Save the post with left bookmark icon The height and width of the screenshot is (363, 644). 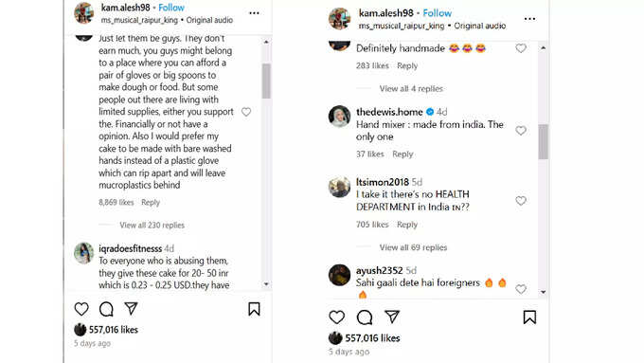(254, 309)
